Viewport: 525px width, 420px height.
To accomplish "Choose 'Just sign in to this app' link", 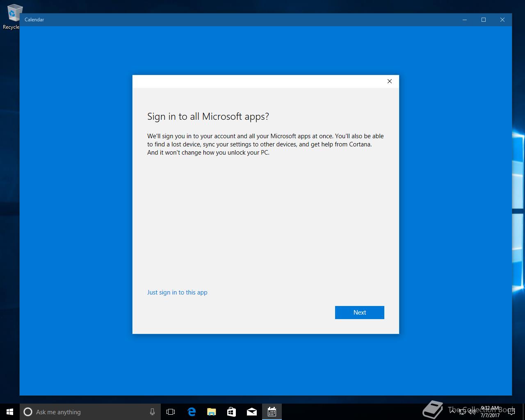I will tap(177, 292).
